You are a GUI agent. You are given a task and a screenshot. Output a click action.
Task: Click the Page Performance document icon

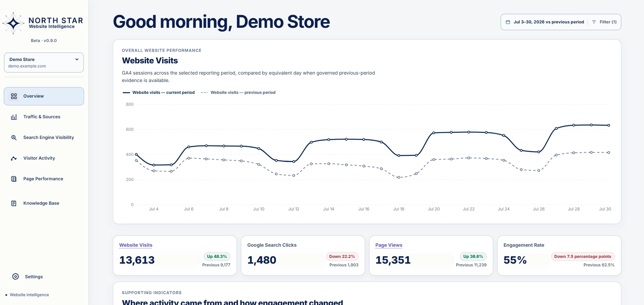tap(14, 179)
